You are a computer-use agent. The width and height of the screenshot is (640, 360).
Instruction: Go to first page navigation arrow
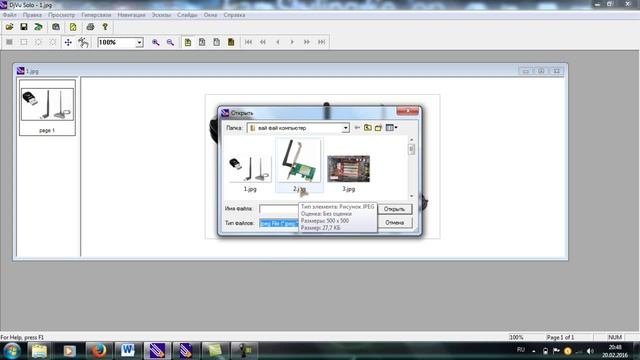coord(248,42)
